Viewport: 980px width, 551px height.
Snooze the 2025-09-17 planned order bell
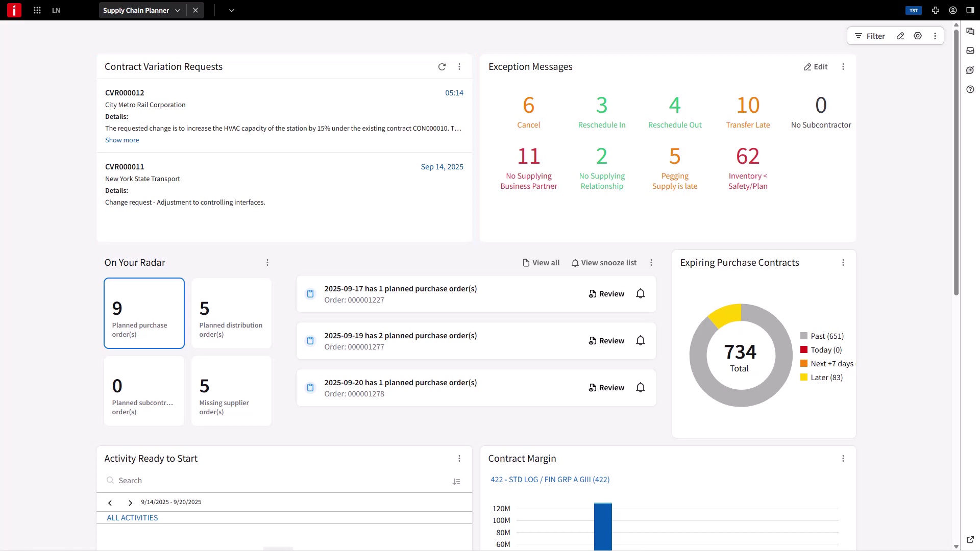coord(641,294)
